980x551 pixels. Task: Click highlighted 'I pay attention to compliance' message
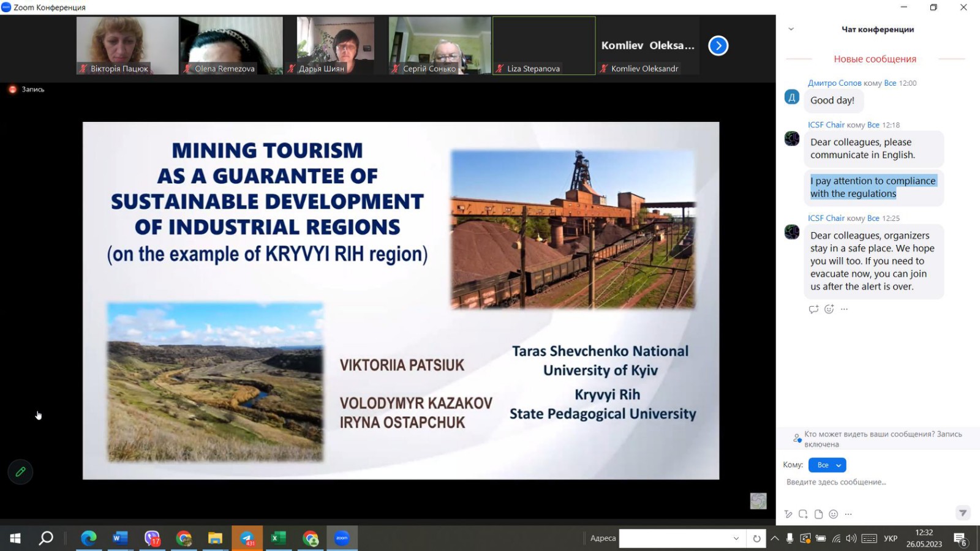click(873, 187)
